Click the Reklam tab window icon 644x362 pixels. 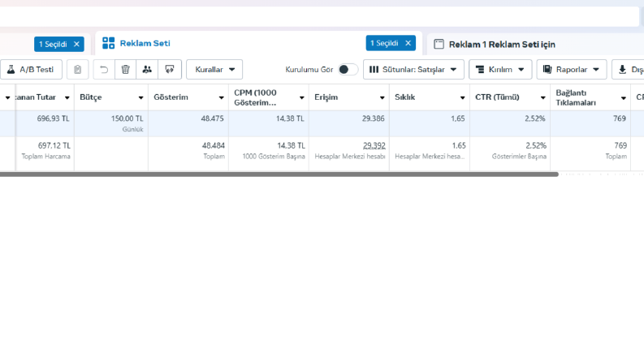[439, 44]
